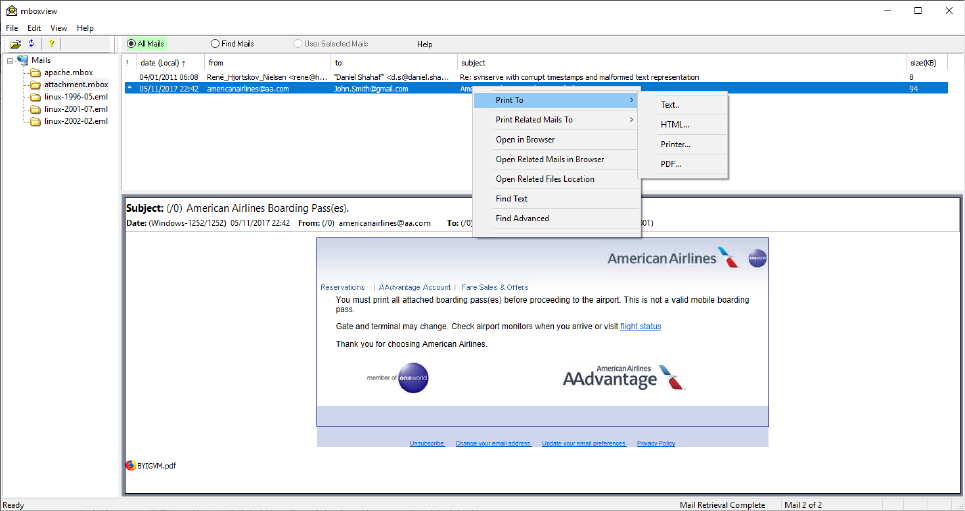Click the mboxview app icon in title bar

11,10
